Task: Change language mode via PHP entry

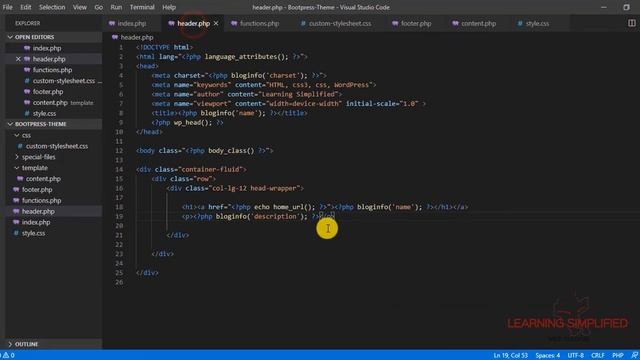Action: click(618, 356)
